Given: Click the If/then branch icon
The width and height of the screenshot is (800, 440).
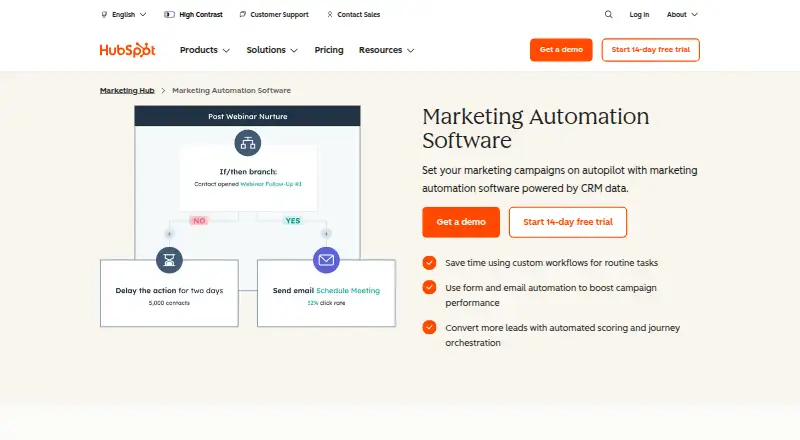Looking at the screenshot, I should pos(247,143).
